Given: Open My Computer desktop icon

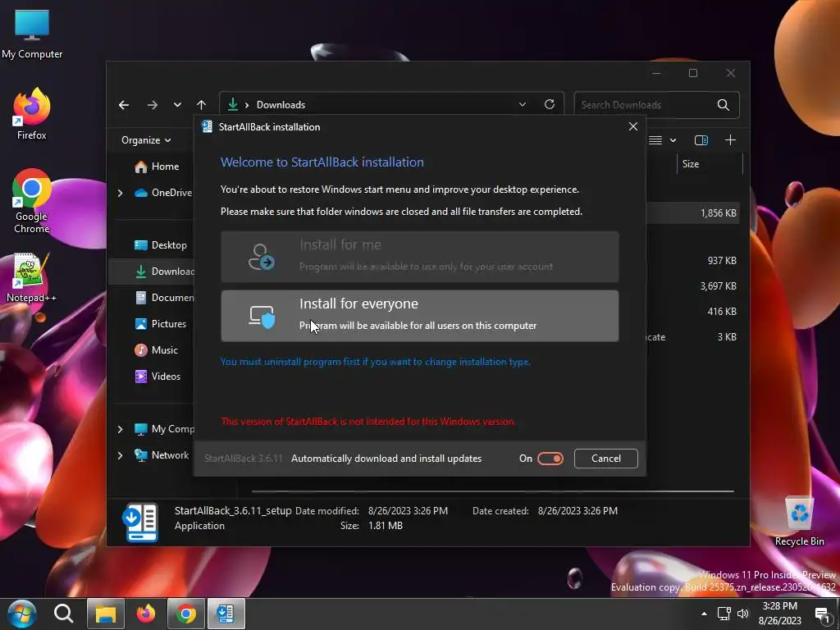Looking at the screenshot, I should 32,34.
